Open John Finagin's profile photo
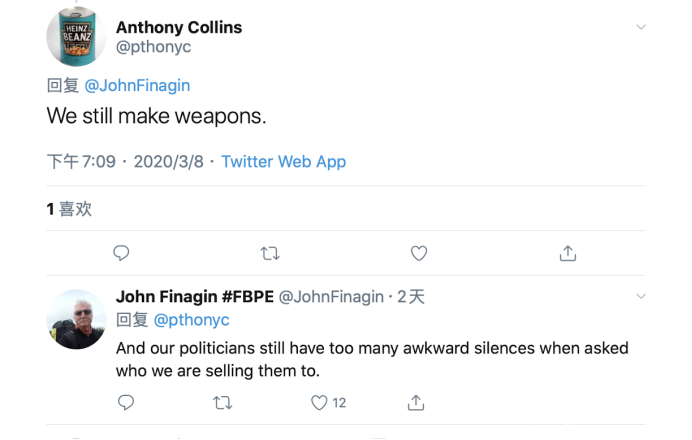This screenshot has width=692, height=440. 76,319
